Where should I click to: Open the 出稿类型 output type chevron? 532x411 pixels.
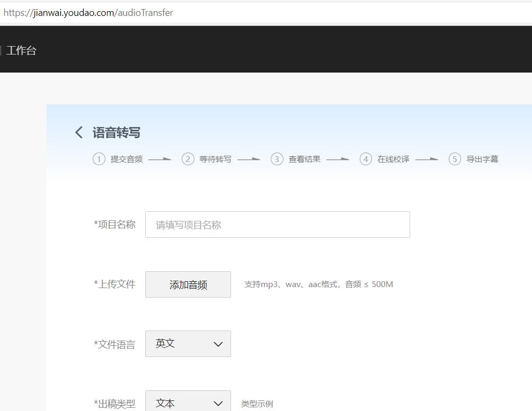tap(217, 403)
